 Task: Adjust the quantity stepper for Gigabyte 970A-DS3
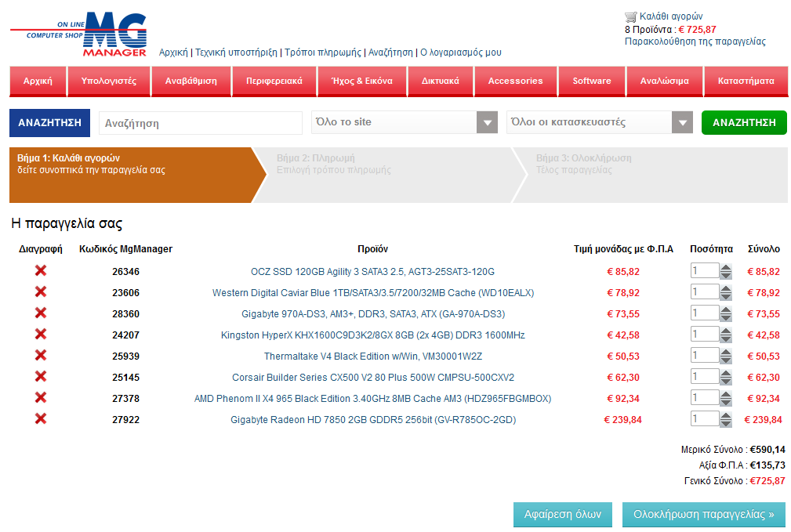[726, 313]
